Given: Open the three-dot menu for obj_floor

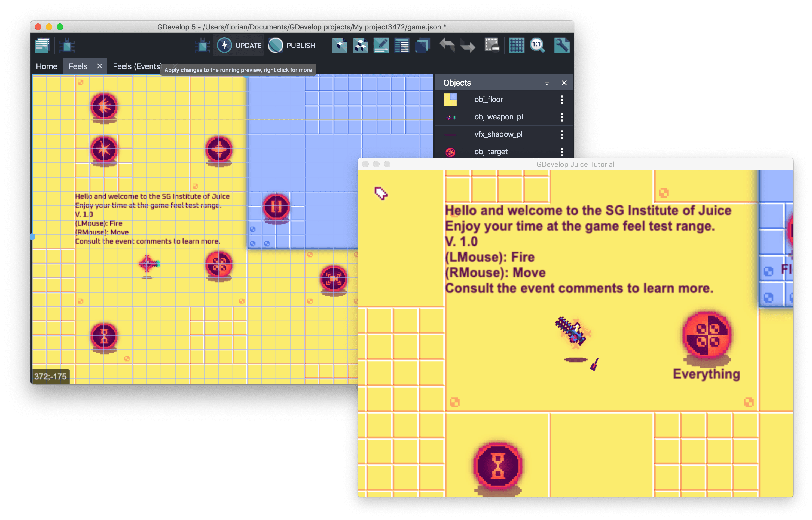Looking at the screenshot, I should 562,99.
